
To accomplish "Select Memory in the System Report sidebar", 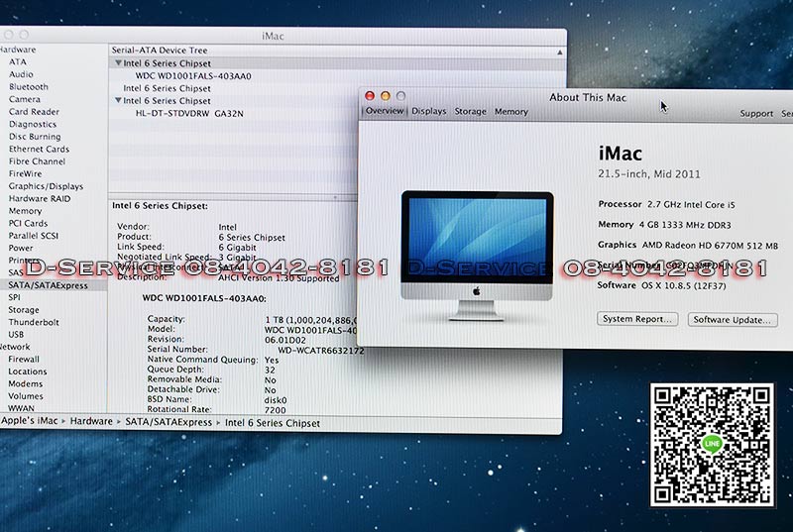I will (x=26, y=211).
